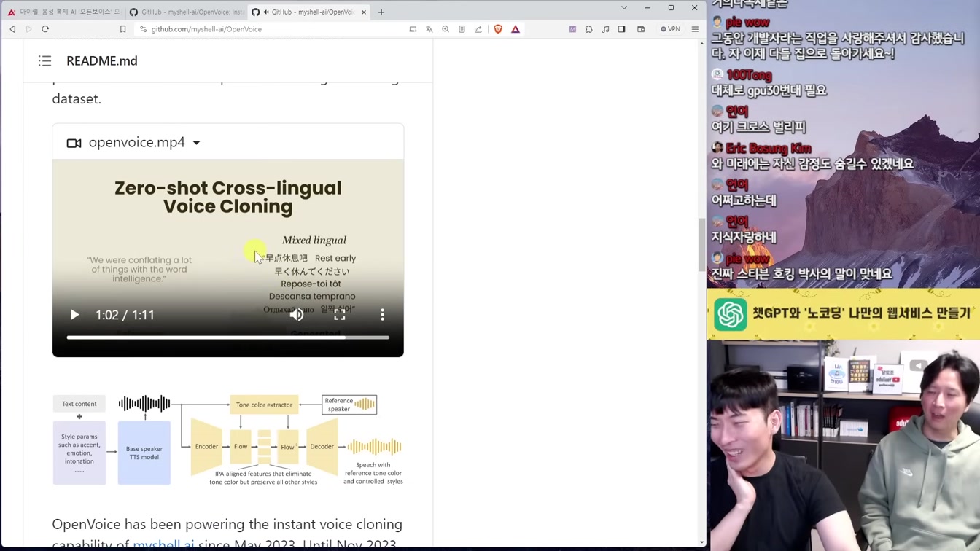The width and height of the screenshot is (980, 551).
Task: Click the camera icon beside openvoice.mp4
Action: (74, 143)
